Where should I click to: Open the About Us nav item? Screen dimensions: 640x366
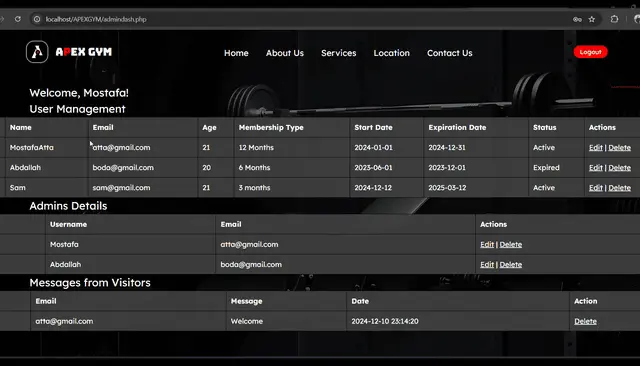click(284, 53)
